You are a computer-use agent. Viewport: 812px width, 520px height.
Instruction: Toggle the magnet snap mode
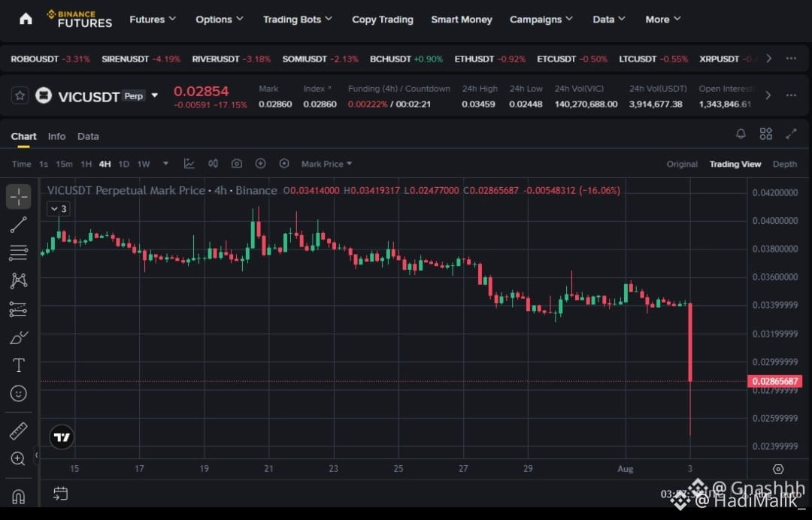(19, 497)
